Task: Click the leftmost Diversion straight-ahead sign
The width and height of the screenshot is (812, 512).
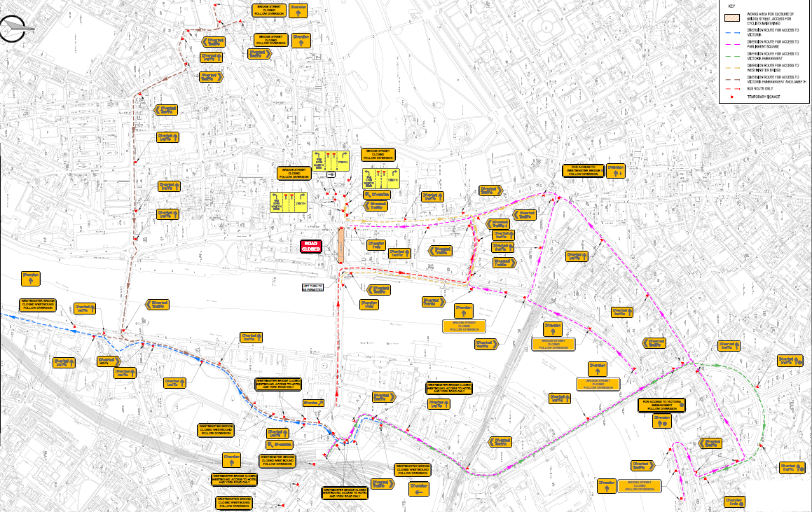Action: (x=31, y=278)
